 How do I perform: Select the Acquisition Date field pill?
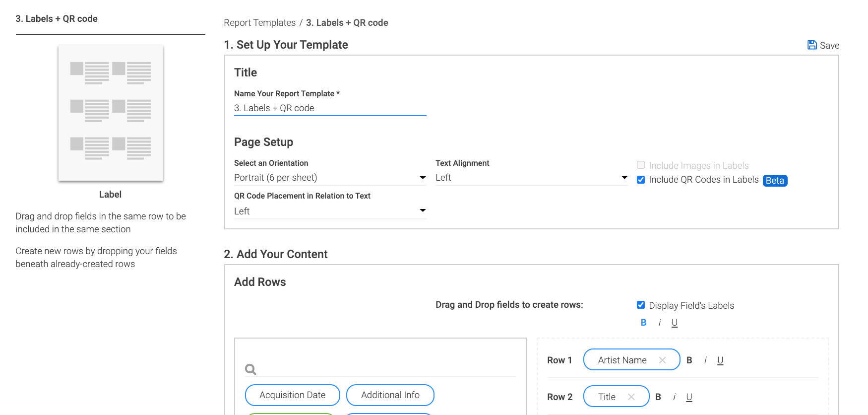coord(293,395)
